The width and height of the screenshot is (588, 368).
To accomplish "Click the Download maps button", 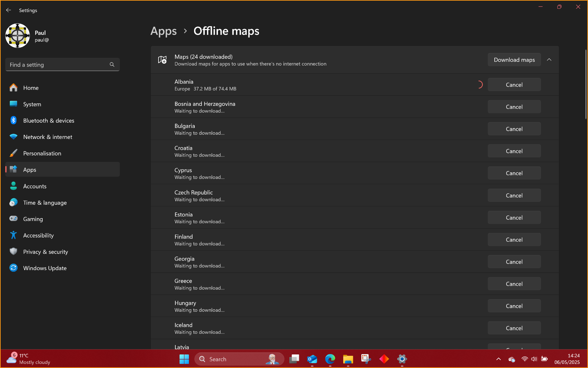I will coord(514,60).
